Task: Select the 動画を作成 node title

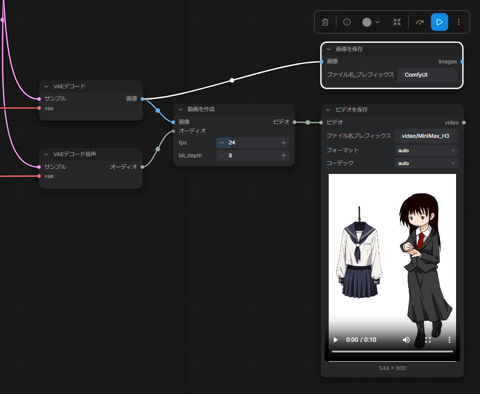Action: (201, 109)
